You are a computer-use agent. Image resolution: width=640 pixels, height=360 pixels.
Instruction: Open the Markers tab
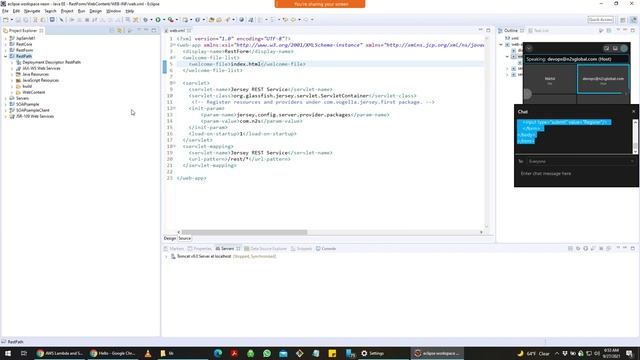click(174, 249)
